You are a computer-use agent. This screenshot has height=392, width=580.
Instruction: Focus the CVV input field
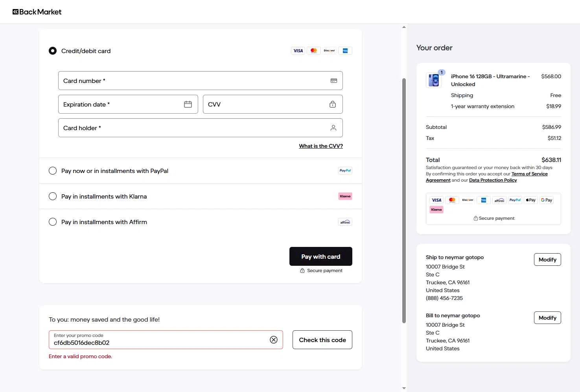[x=273, y=104]
